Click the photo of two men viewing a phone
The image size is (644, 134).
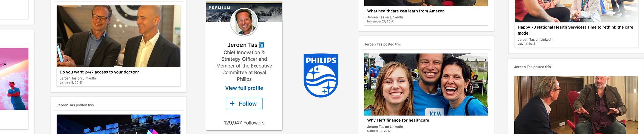[118, 36]
